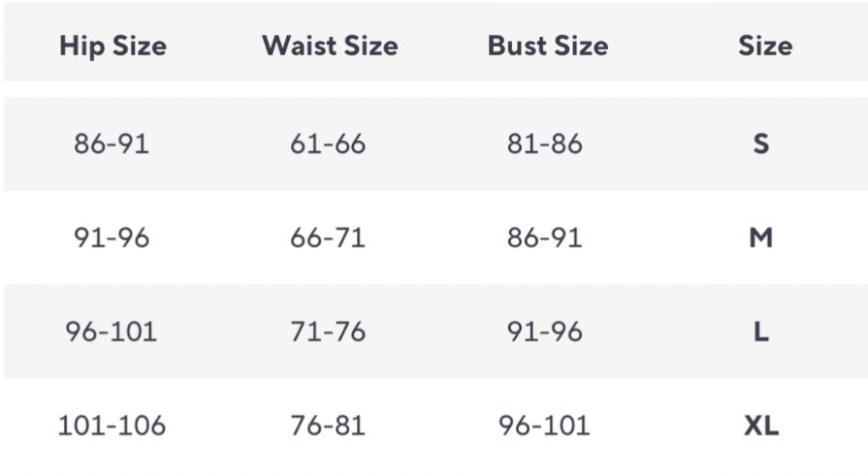
Task: Select the bust size 81-86 cell
Action: (x=545, y=143)
